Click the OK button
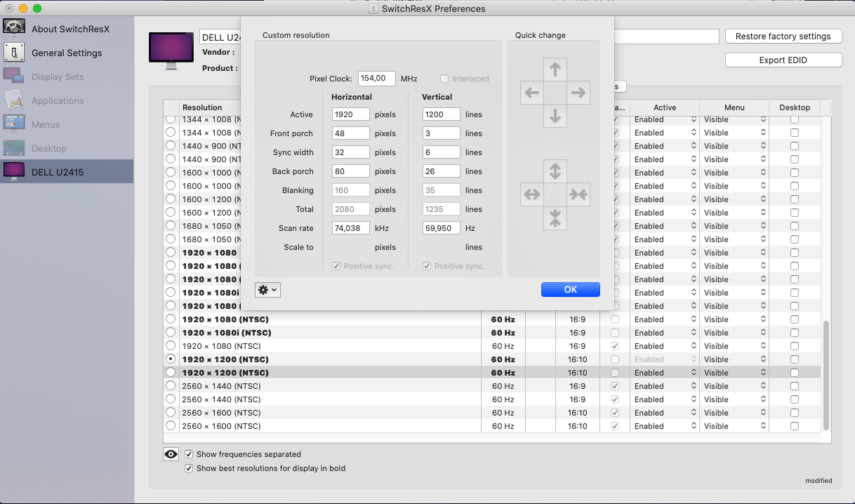 pyautogui.click(x=570, y=289)
